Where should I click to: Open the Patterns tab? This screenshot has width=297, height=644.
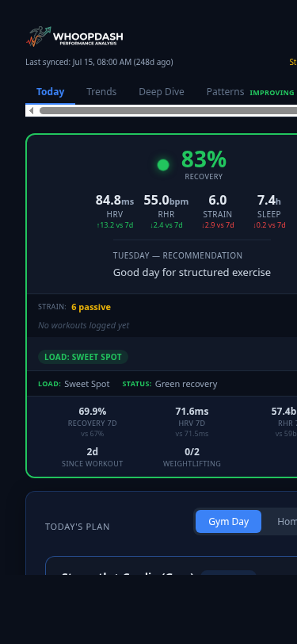(x=225, y=91)
